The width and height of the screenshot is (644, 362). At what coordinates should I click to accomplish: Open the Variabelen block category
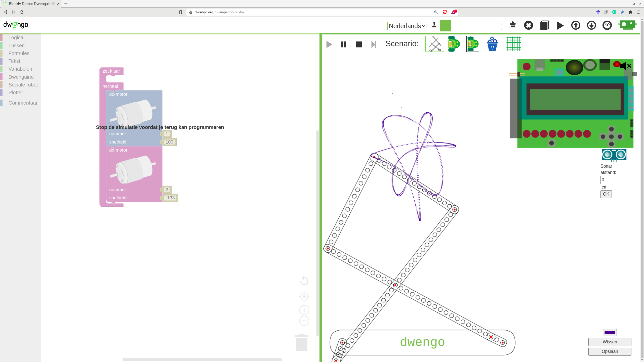pos(20,69)
